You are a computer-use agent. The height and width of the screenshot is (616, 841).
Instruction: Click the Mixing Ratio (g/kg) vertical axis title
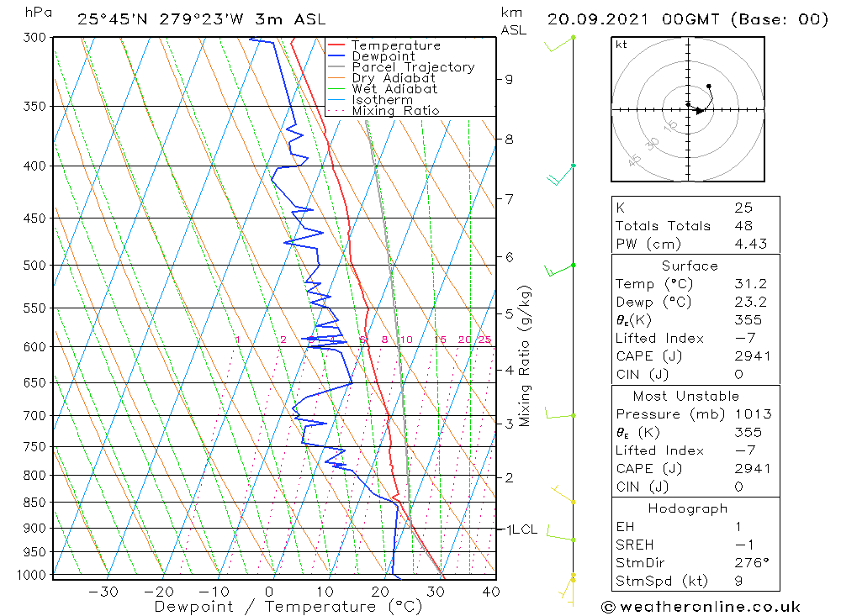pos(525,356)
